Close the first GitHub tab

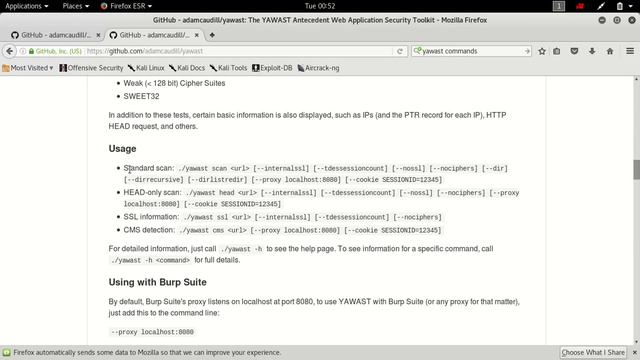[98, 35]
